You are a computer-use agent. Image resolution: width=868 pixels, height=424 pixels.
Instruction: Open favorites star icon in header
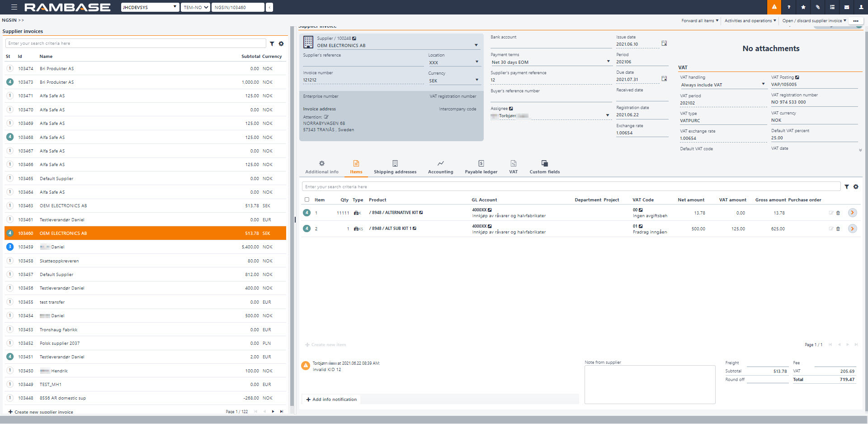point(803,7)
